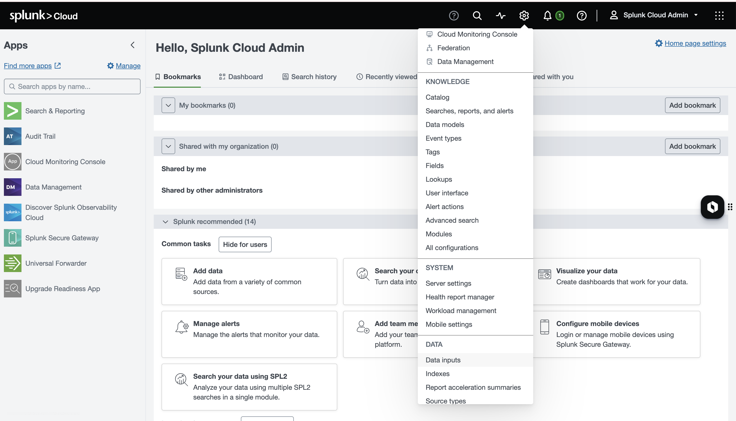
Task: Click the Manage alerts bell icon
Action: [x=182, y=327]
